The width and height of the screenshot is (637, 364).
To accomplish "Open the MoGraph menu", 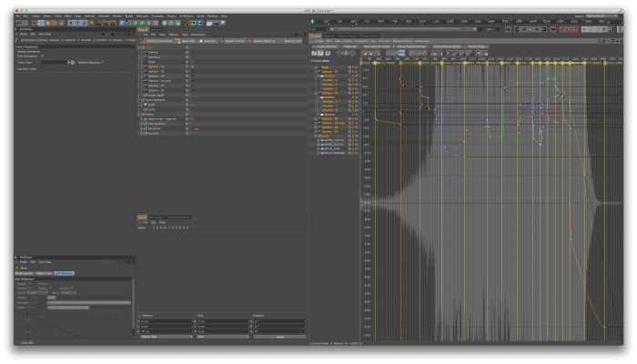I will pos(142,16).
